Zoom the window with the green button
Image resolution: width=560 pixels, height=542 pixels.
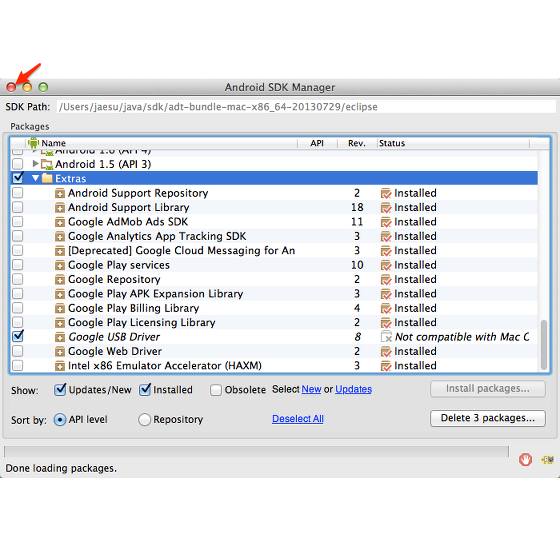tap(43, 87)
